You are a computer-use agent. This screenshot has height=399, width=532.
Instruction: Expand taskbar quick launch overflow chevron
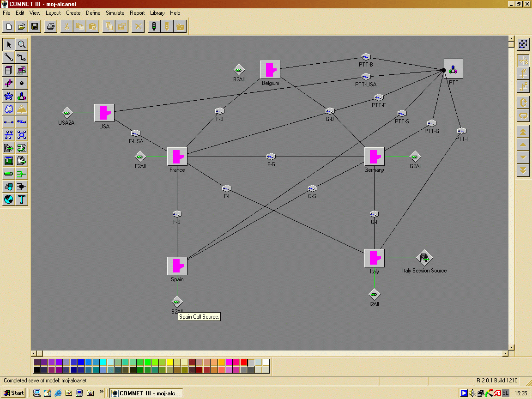click(102, 393)
